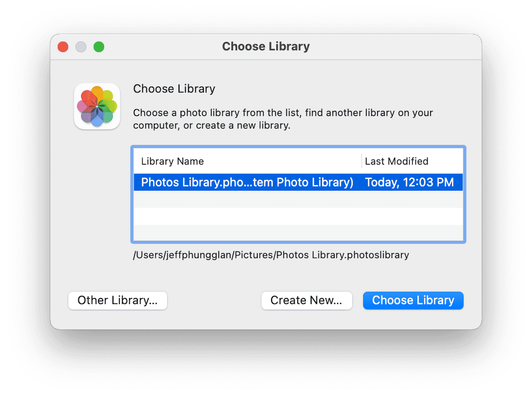Click the first empty row below Photos Library

[x=297, y=199]
